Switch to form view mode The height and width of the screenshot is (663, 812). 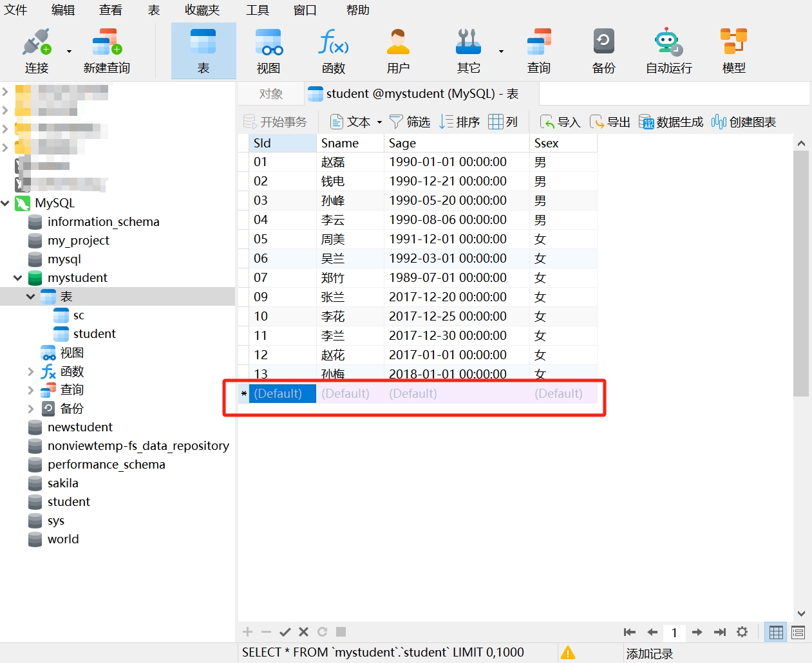[798, 632]
